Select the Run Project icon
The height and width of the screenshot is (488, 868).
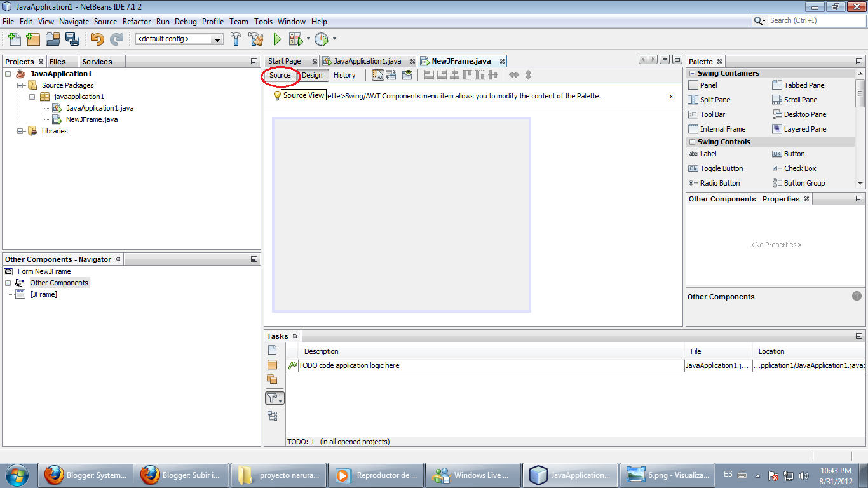(x=277, y=39)
